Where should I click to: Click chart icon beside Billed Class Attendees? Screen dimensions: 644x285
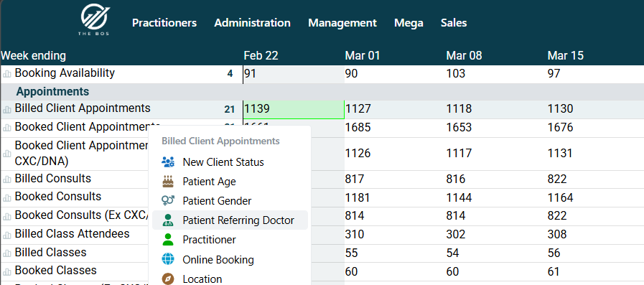7,235
